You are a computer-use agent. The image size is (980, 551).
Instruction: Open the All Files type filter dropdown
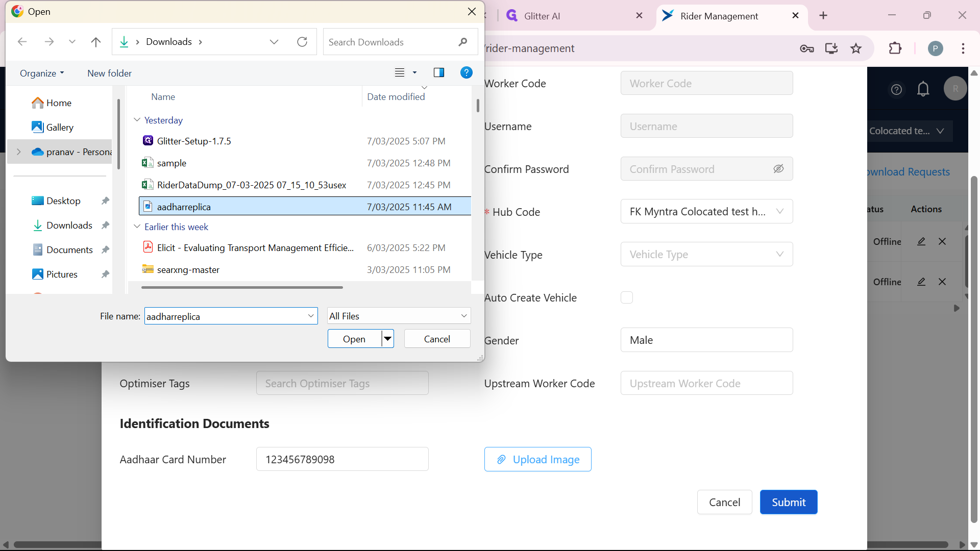(399, 316)
